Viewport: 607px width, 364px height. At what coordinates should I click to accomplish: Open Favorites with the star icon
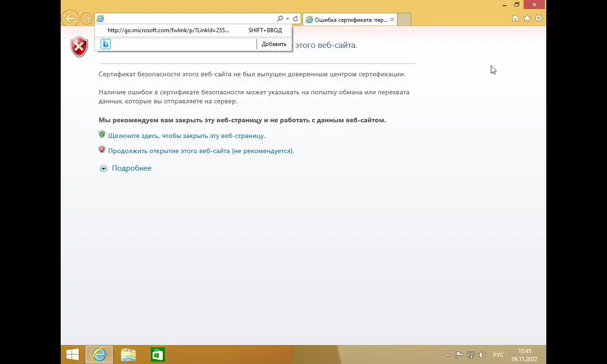pyautogui.click(x=527, y=18)
